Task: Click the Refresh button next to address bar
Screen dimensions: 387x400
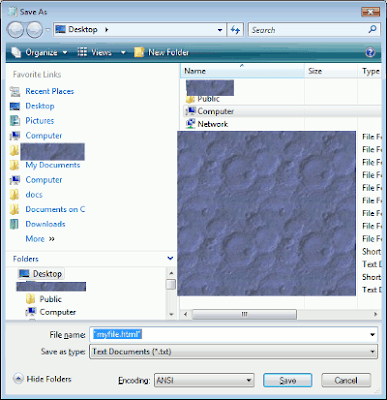Action: click(x=235, y=30)
